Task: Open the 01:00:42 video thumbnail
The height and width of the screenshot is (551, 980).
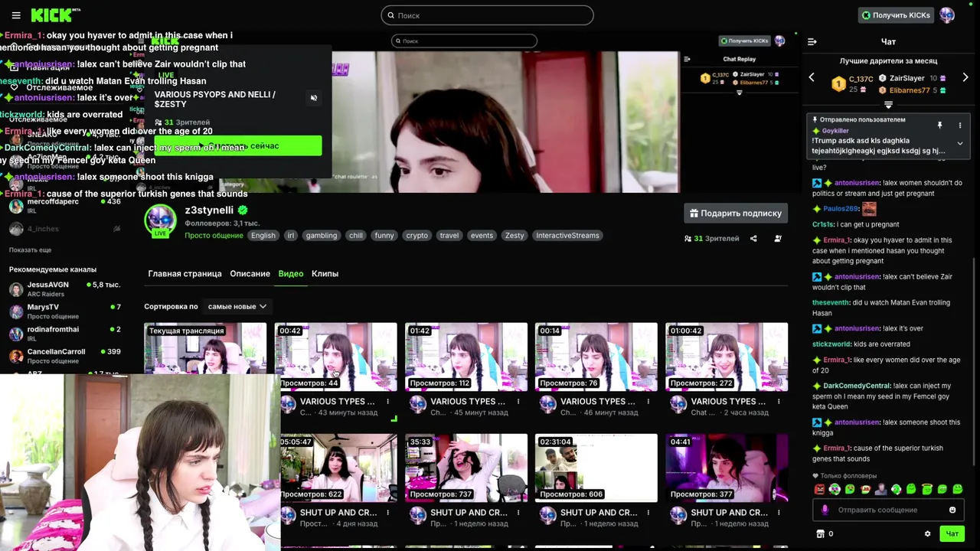Action: (x=727, y=357)
